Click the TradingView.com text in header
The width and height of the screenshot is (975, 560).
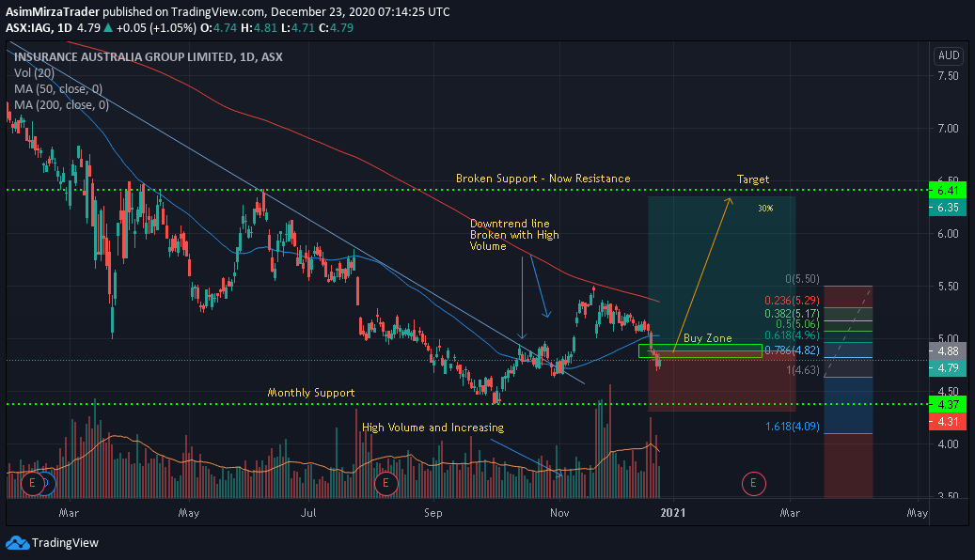[x=217, y=12]
